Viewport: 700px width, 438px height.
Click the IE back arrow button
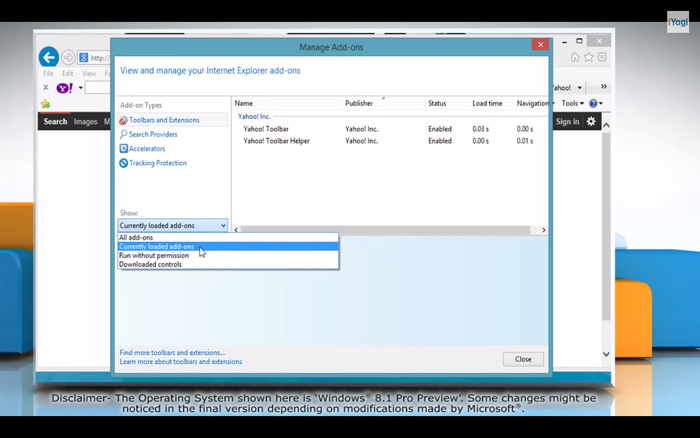48,57
